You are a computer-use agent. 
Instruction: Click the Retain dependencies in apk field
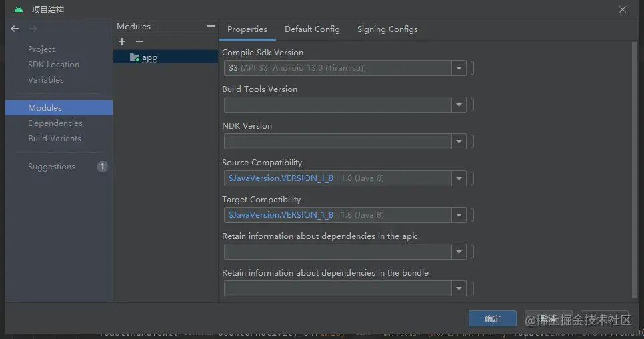337,252
